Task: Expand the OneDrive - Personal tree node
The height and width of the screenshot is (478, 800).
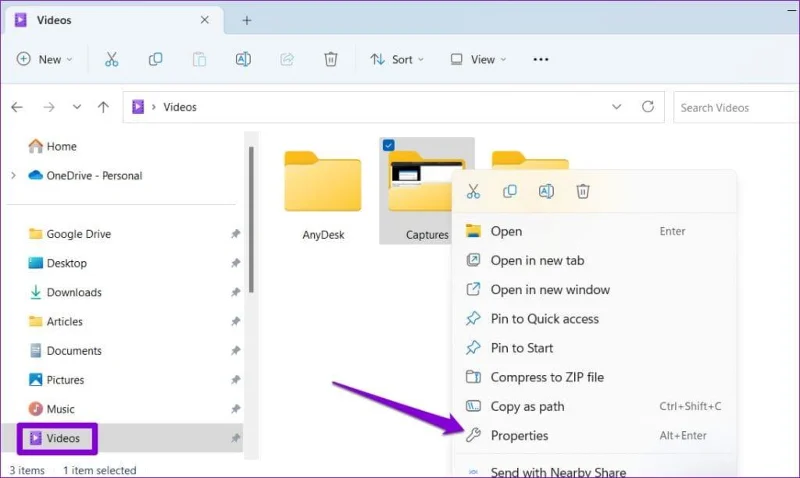Action: tap(13, 175)
